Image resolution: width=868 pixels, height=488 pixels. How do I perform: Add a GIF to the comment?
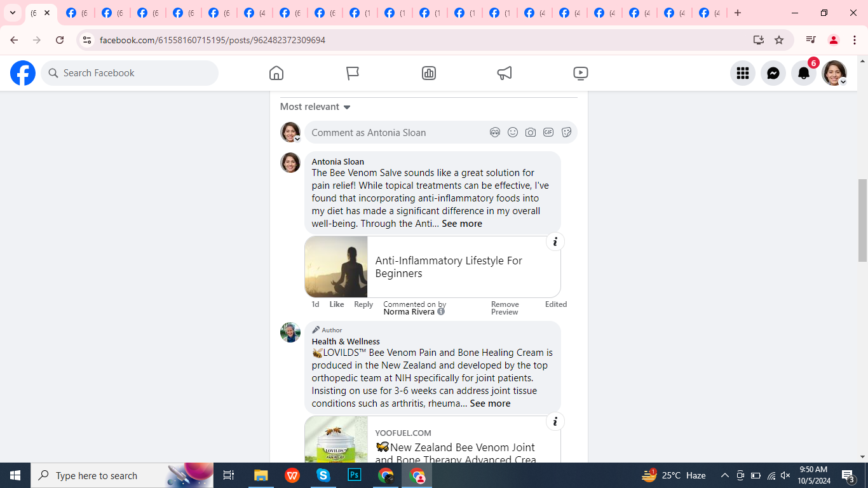(x=548, y=132)
